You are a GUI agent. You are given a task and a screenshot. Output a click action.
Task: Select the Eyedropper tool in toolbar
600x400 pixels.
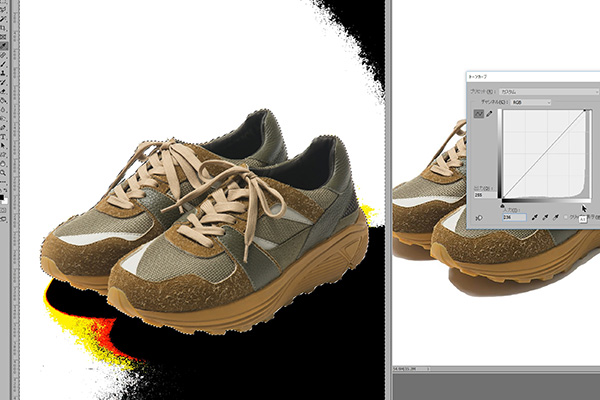pyautogui.click(x=3, y=46)
